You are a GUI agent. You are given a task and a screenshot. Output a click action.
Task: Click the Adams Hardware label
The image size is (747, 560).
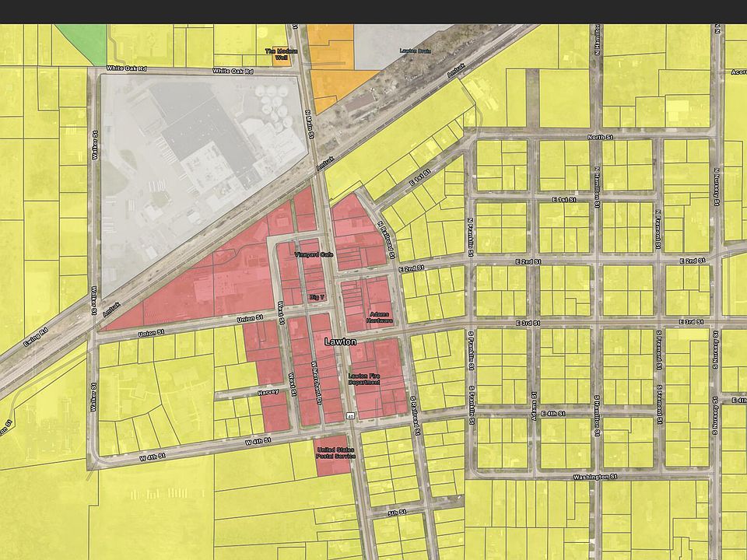click(380, 317)
